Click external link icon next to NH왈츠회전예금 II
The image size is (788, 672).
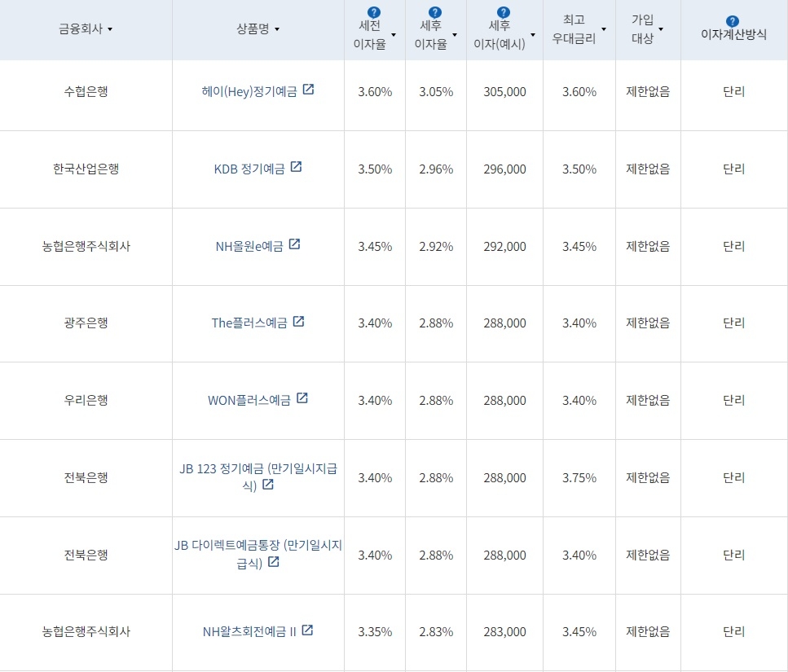307,630
